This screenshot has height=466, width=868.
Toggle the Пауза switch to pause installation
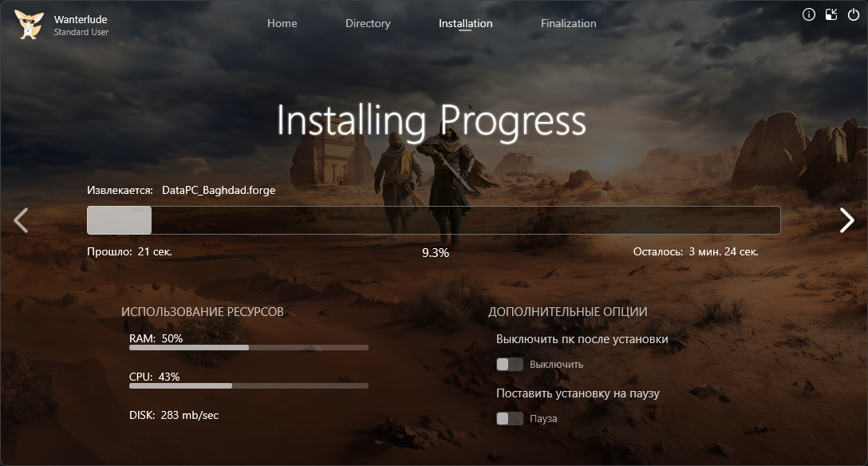tap(510, 419)
